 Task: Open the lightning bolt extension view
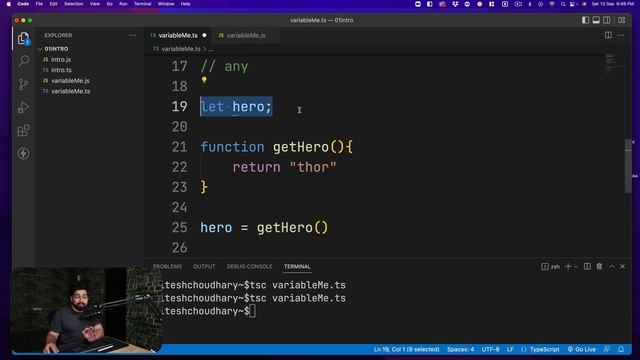24,153
